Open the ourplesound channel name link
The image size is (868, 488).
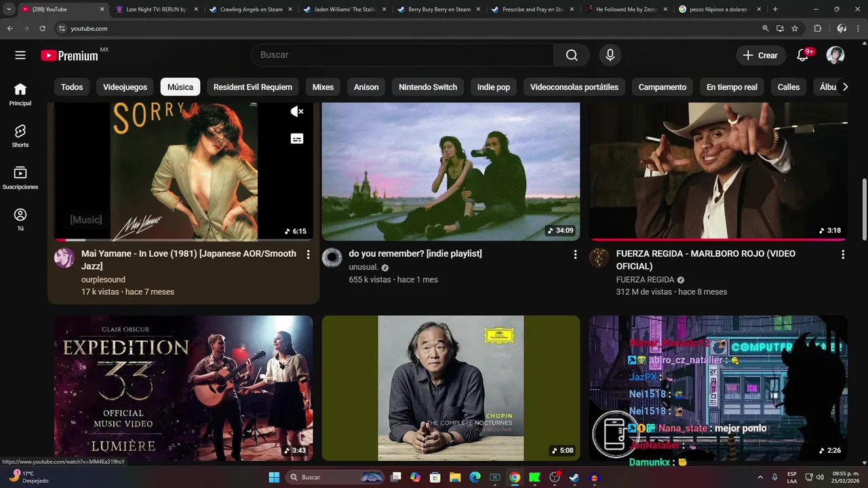point(103,279)
